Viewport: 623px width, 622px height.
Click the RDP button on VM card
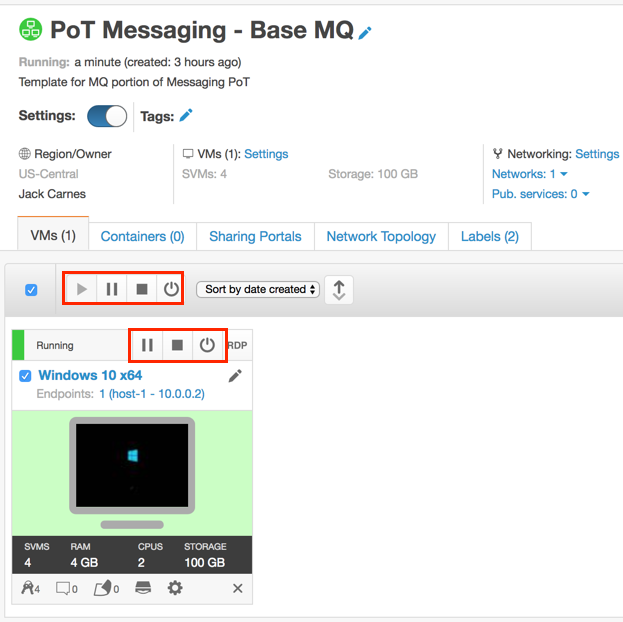point(238,345)
